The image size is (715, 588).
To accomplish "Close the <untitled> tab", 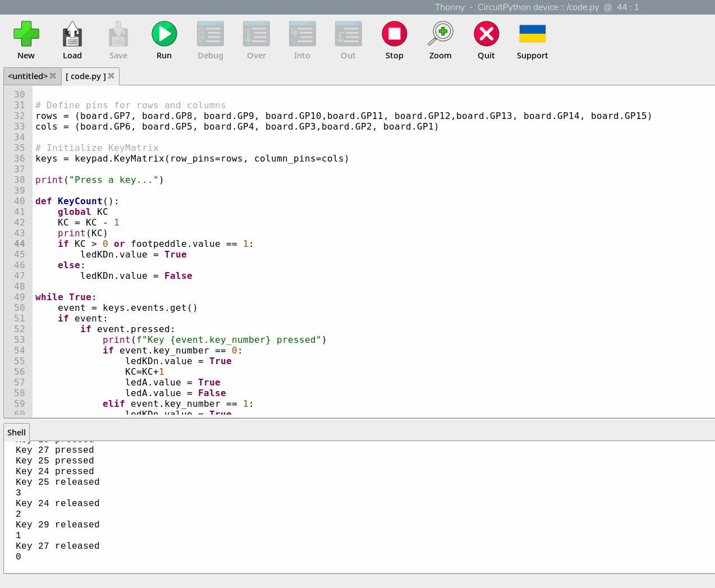I will 53,76.
